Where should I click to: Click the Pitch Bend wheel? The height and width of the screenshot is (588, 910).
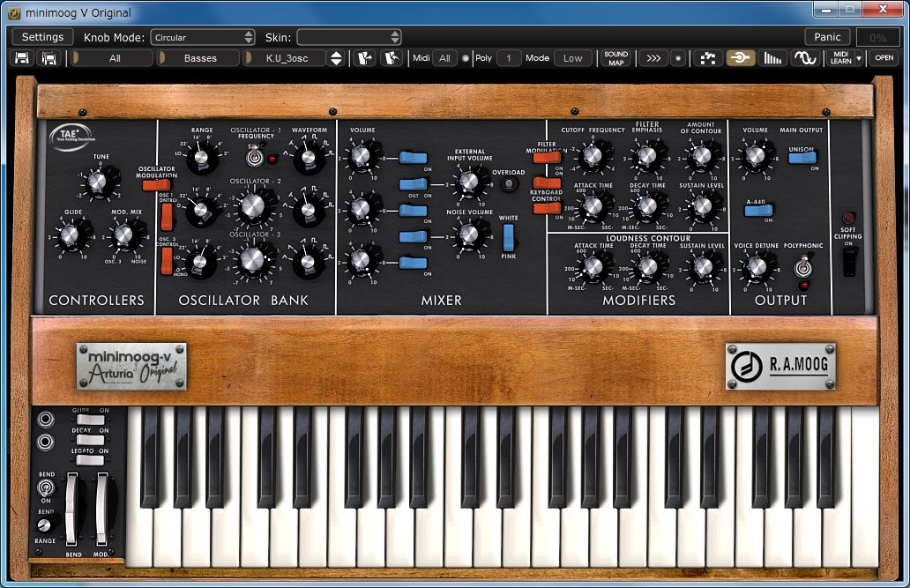point(71,509)
